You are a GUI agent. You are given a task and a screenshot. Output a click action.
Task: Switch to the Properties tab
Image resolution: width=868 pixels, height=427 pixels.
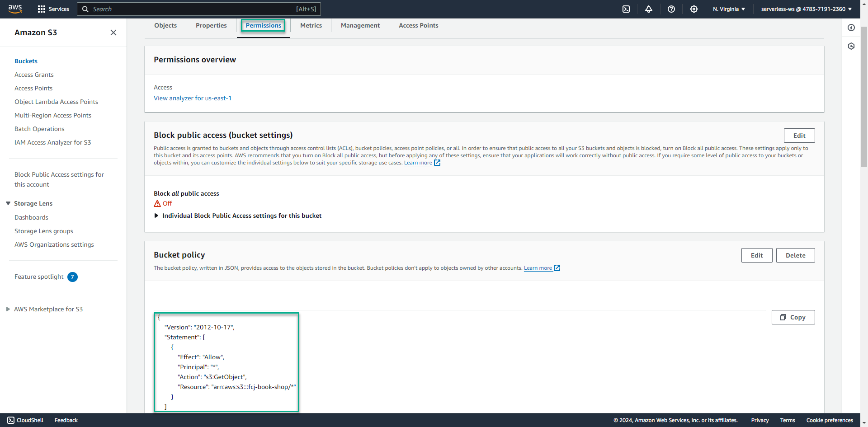click(x=211, y=25)
